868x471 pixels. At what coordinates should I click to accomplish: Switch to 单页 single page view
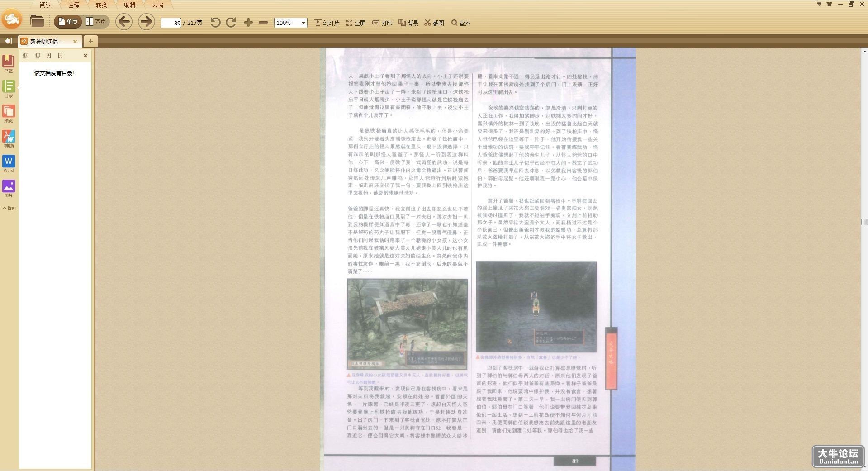(x=68, y=22)
